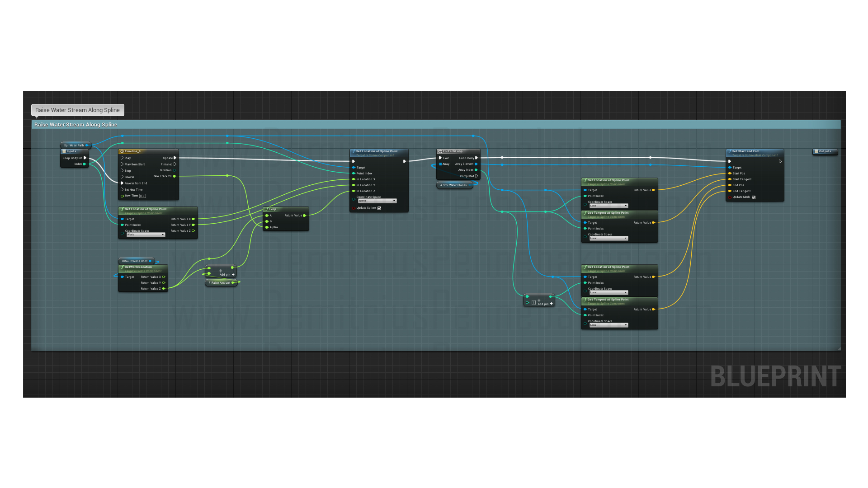
Task: Select the Inputs node title
Action: (x=71, y=152)
